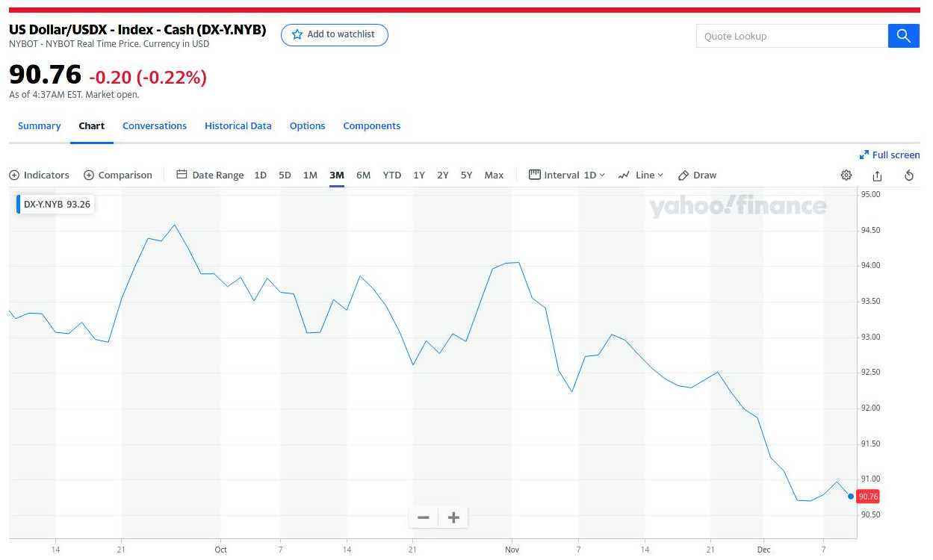Open the Conversations tab

coord(155,125)
